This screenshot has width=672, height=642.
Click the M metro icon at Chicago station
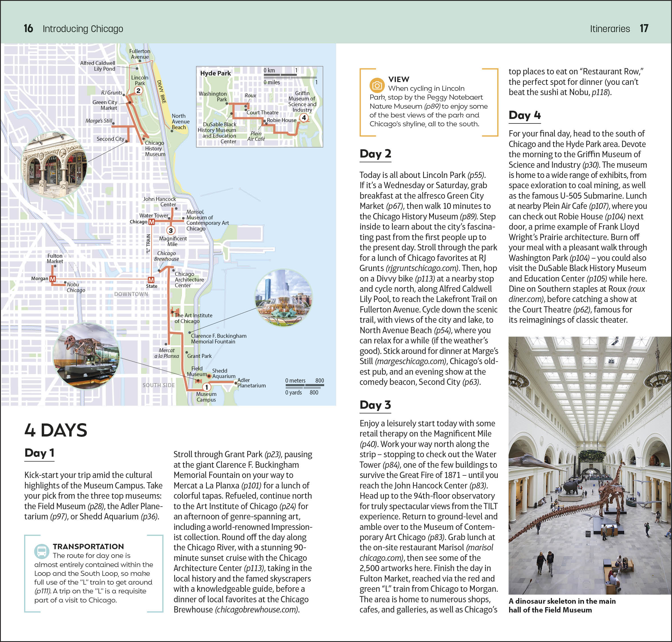[152, 222]
